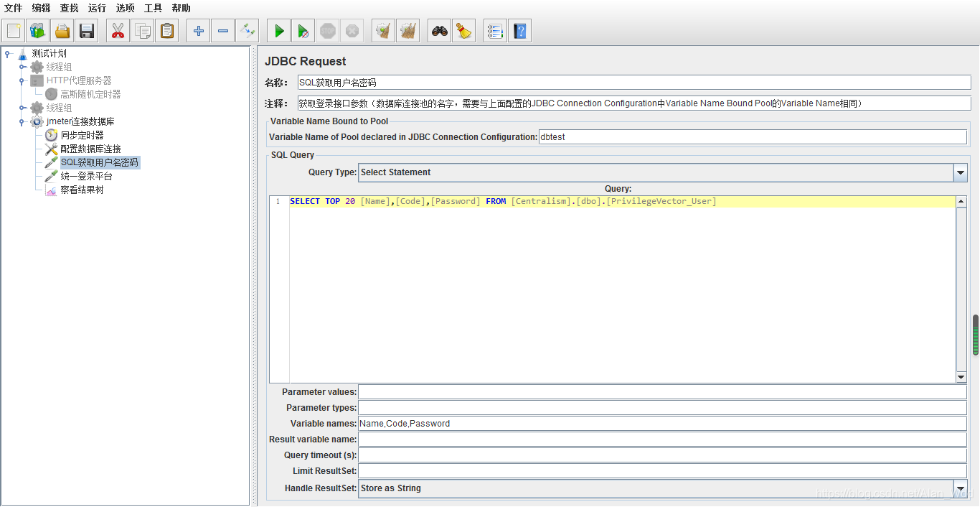The height and width of the screenshot is (507, 980).
Task: Open the 运行 menu
Action: click(x=97, y=8)
